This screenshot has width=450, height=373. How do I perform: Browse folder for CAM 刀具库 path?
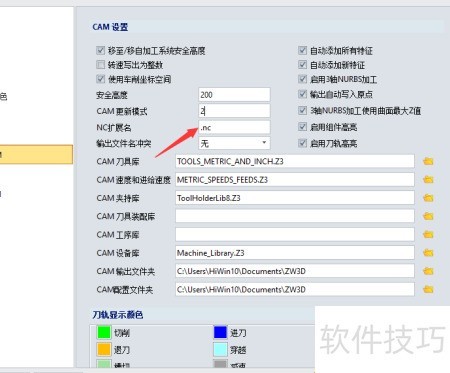[x=428, y=162]
